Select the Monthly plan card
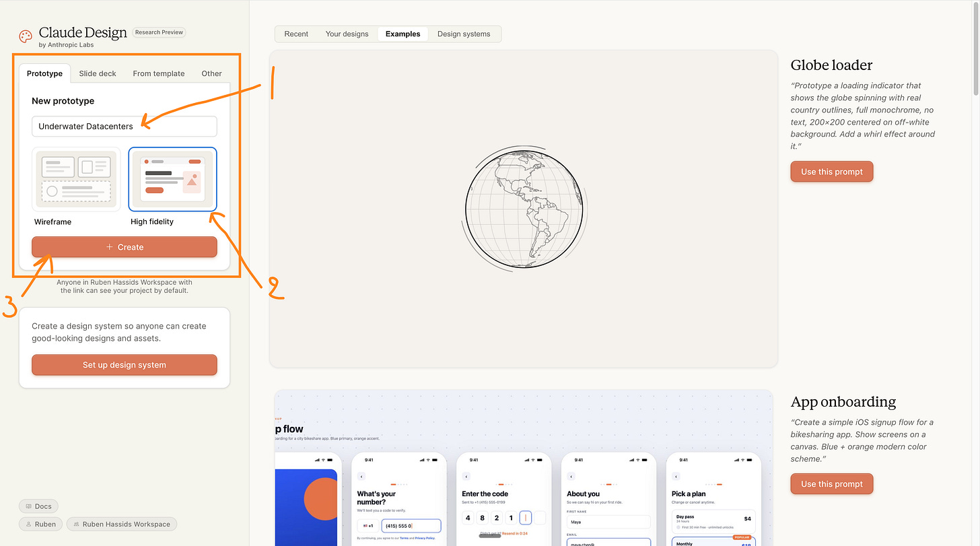 714,541
